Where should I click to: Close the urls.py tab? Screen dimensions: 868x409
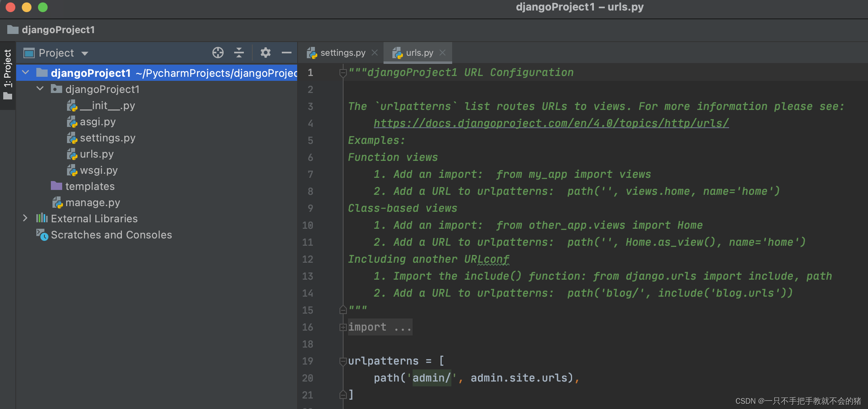442,53
